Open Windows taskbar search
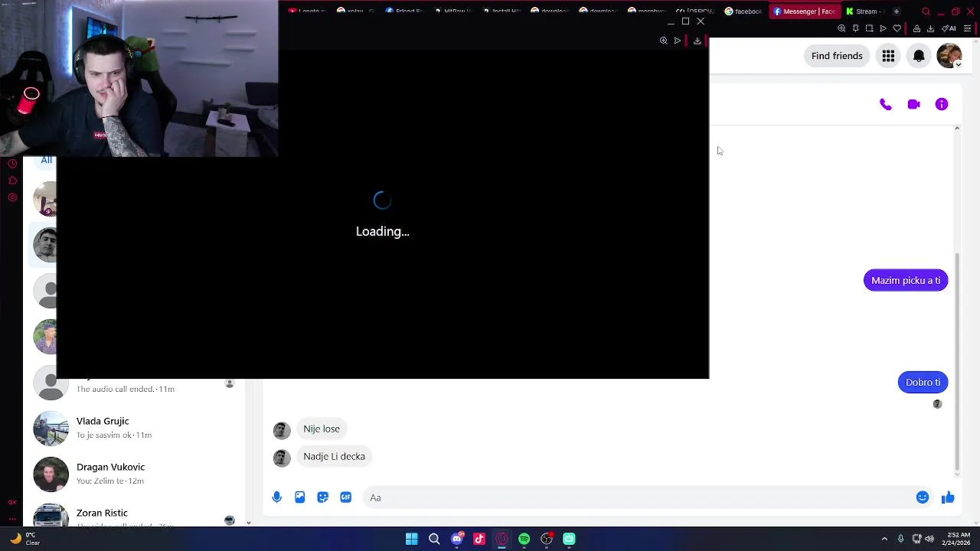The width and height of the screenshot is (980, 551). click(x=434, y=539)
